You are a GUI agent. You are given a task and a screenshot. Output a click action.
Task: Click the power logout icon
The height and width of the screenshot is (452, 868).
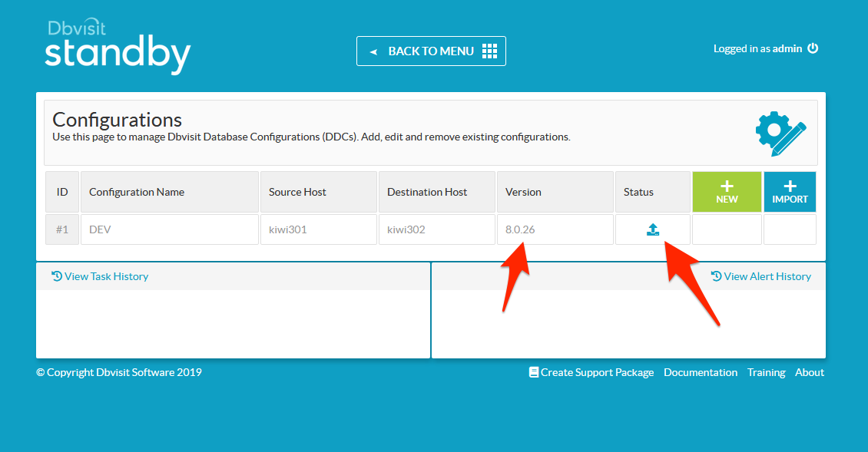click(x=813, y=48)
